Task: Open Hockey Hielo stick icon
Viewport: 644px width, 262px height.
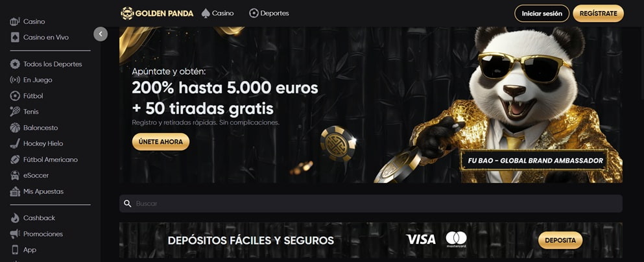Action: pos(15,144)
